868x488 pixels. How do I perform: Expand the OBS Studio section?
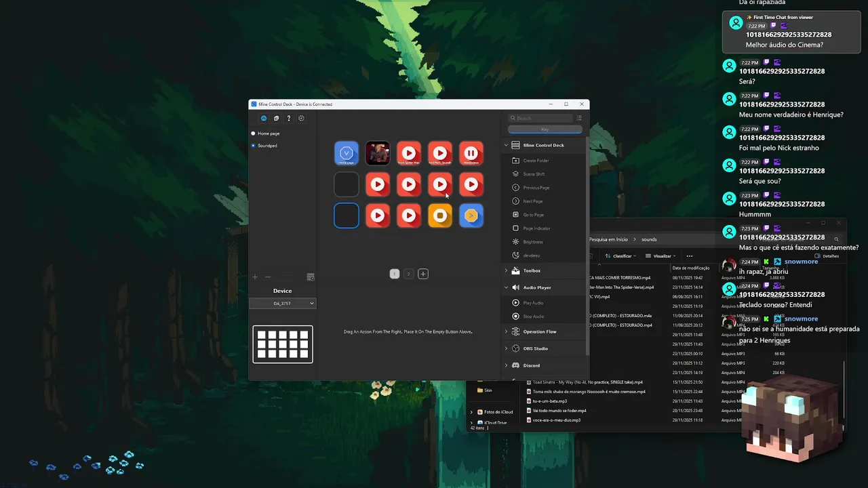coord(506,348)
